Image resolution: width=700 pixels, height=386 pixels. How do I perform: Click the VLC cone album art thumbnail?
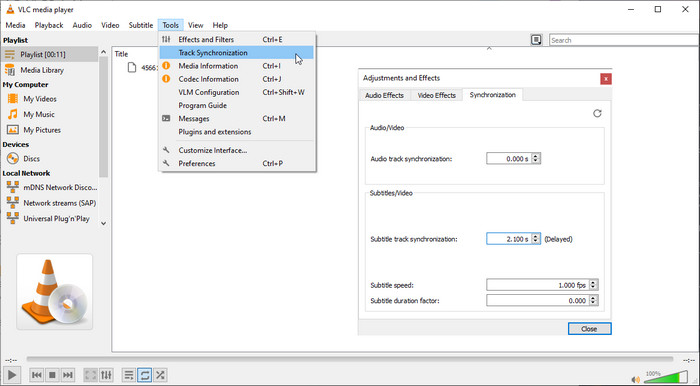point(54,292)
